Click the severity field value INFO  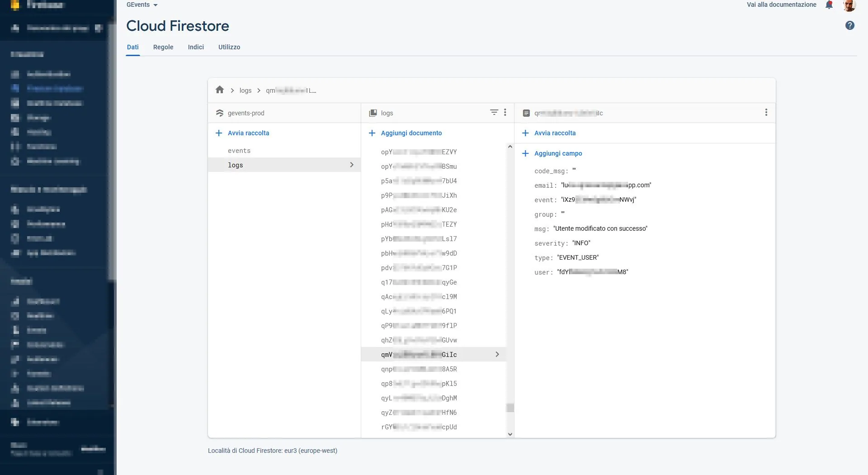(581, 243)
